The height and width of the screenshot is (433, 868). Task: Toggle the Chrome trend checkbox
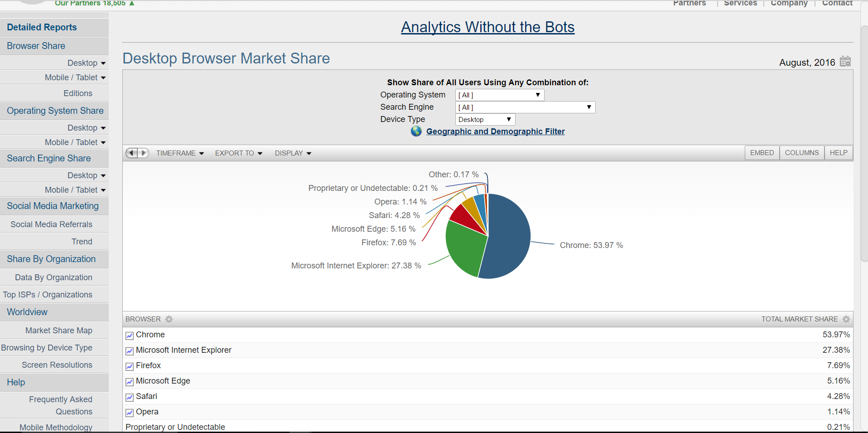[130, 336]
